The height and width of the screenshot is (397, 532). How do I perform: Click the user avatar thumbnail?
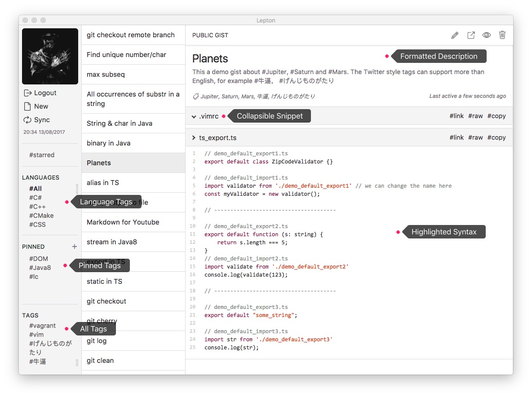[x=50, y=56]
